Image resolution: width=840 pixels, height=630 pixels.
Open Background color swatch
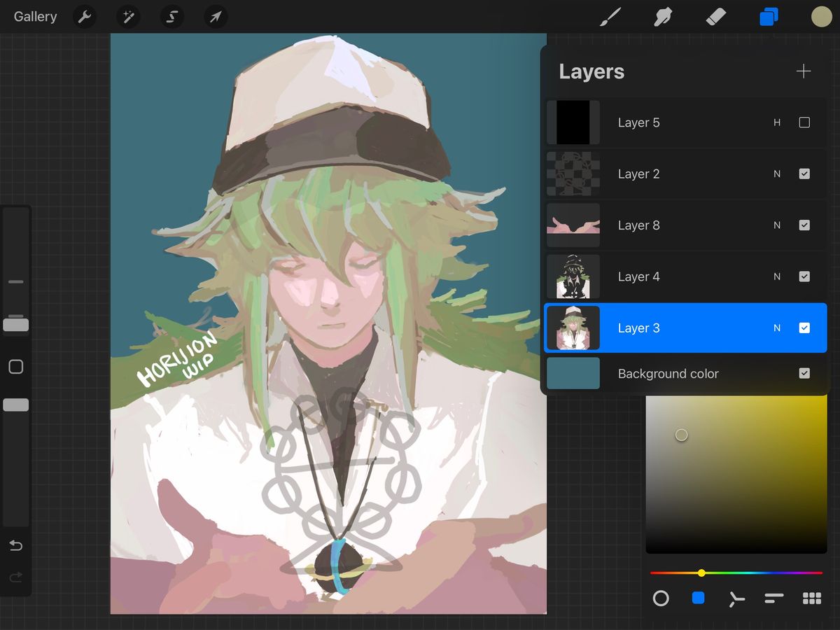pyautogui.click(x=573, y=373)
